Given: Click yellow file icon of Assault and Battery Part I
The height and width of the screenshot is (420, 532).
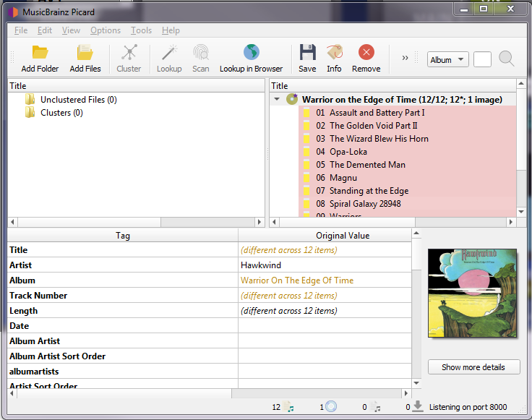Looking at the screenshot, I should 306,113.
